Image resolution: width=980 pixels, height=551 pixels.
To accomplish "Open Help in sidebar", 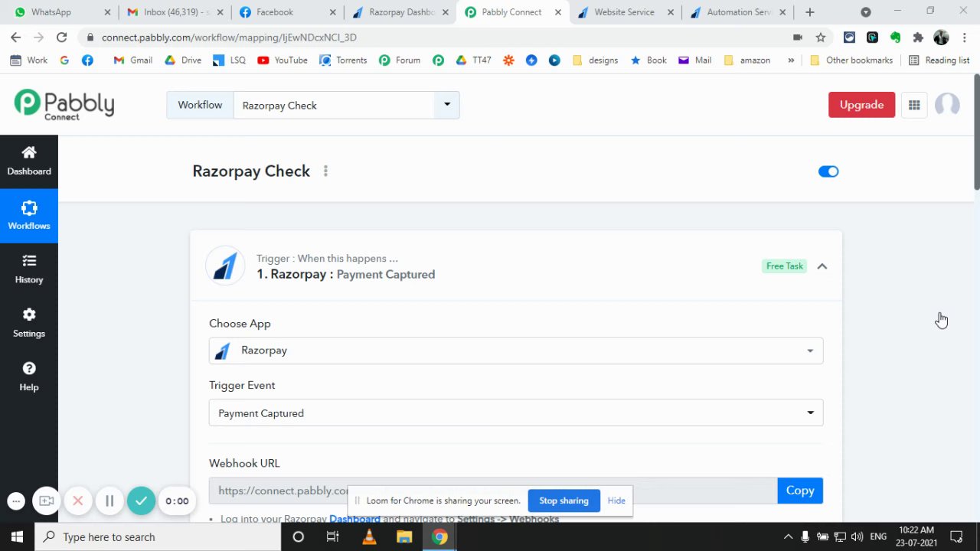I will coord(29,377).
